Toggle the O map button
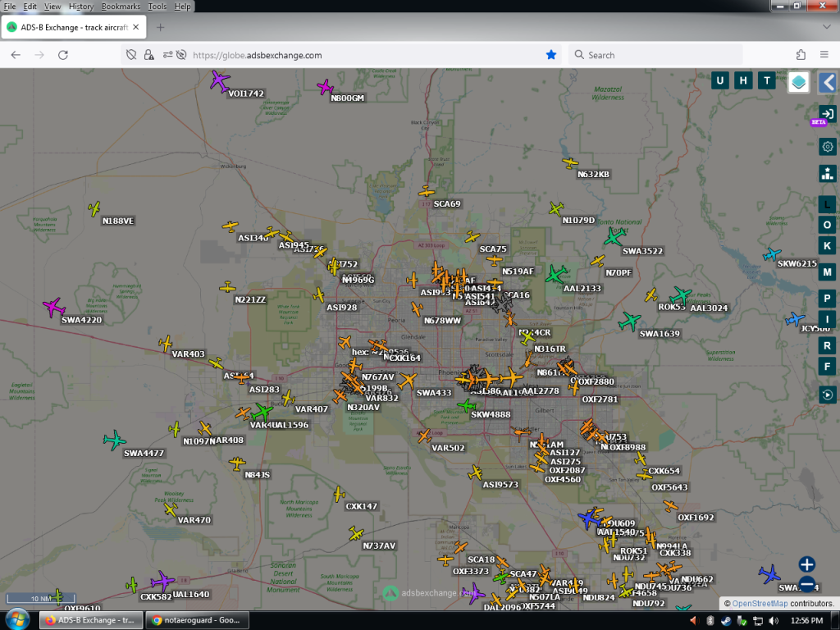840x630 pixels. [827, 225]
